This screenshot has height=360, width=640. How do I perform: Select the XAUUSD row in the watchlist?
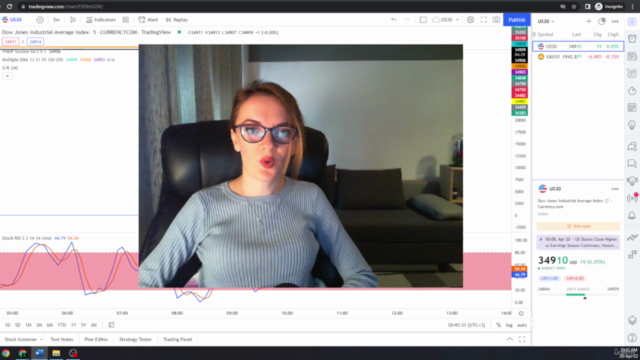coord(578,57)
